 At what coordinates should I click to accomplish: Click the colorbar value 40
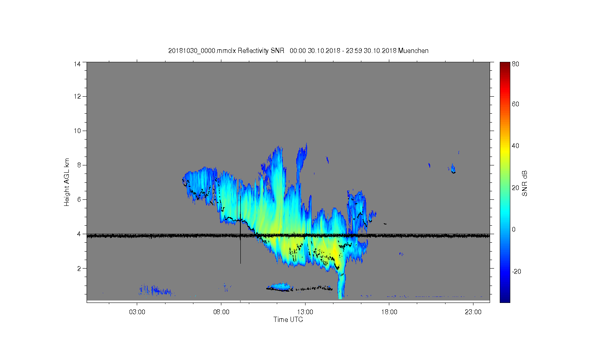point(516,146)
